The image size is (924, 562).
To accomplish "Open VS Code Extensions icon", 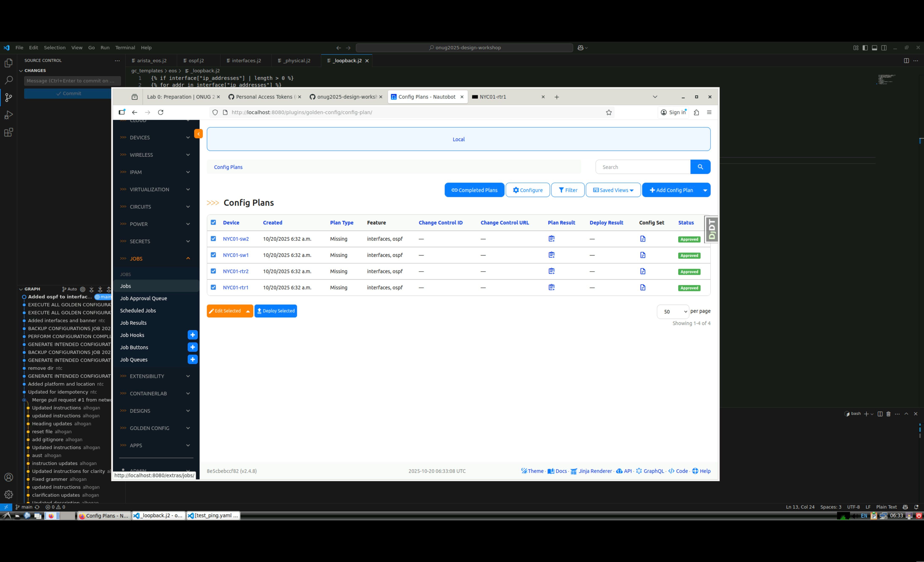I will (8, 132).
